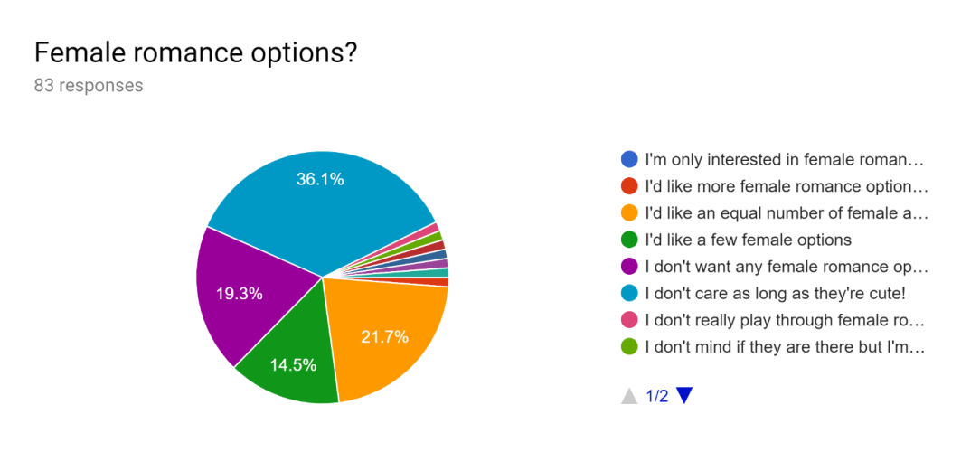Click the orange legend dot for equal number

click(x=629, y=213)
